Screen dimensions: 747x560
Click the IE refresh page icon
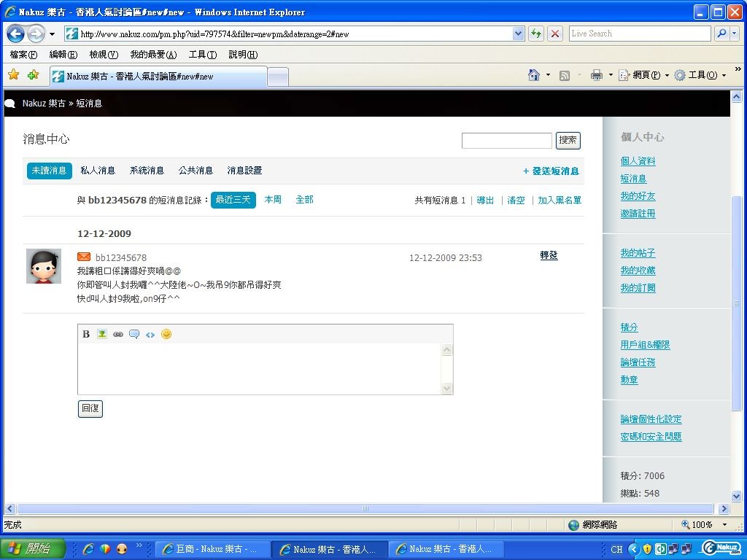click(x=536, y=34)
